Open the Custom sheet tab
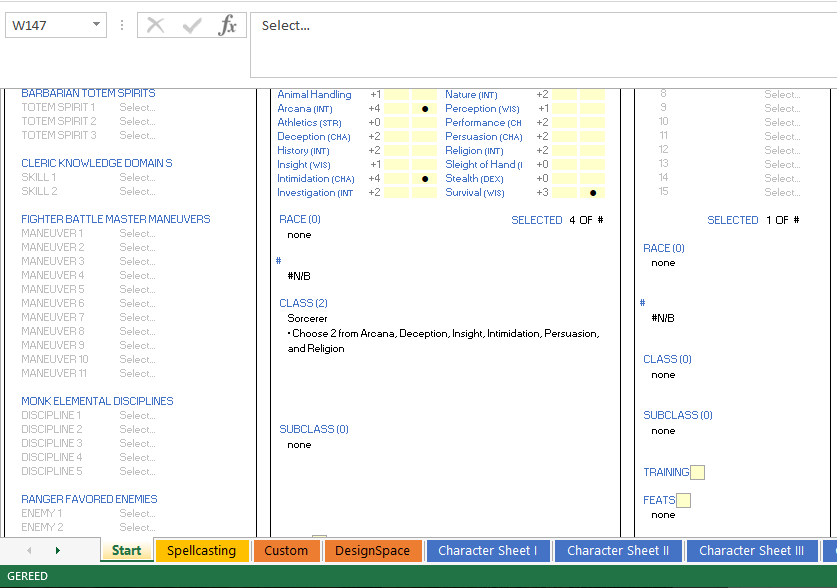Screen dimensions: 837x588 pos(286,551)
